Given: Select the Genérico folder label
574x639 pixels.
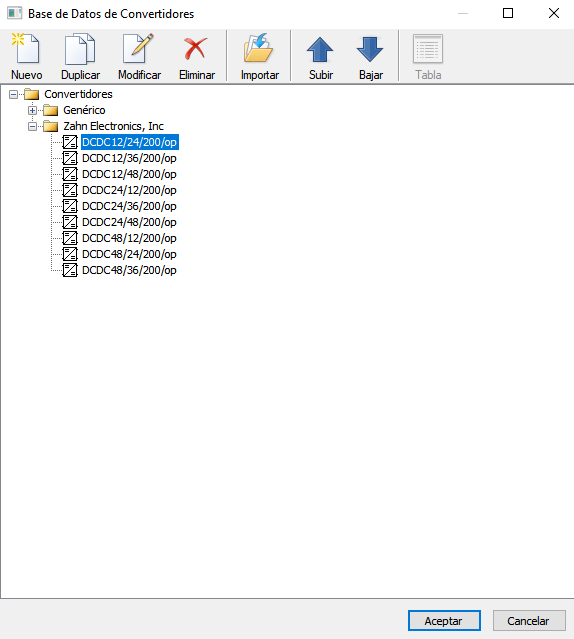Looking at the screenshot, I should coord(84,110).
